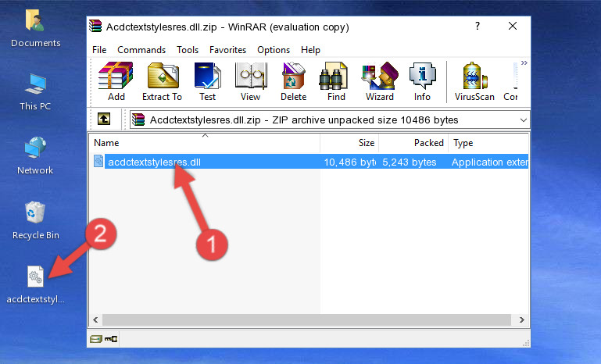Click the WinRAR title bar help button
The width and height of the screenshot is (601, 364).
(478, 26)
